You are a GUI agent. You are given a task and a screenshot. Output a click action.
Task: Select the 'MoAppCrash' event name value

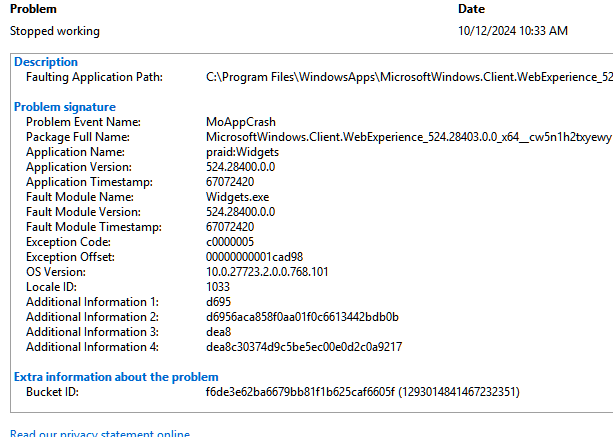tap(241, 122)
